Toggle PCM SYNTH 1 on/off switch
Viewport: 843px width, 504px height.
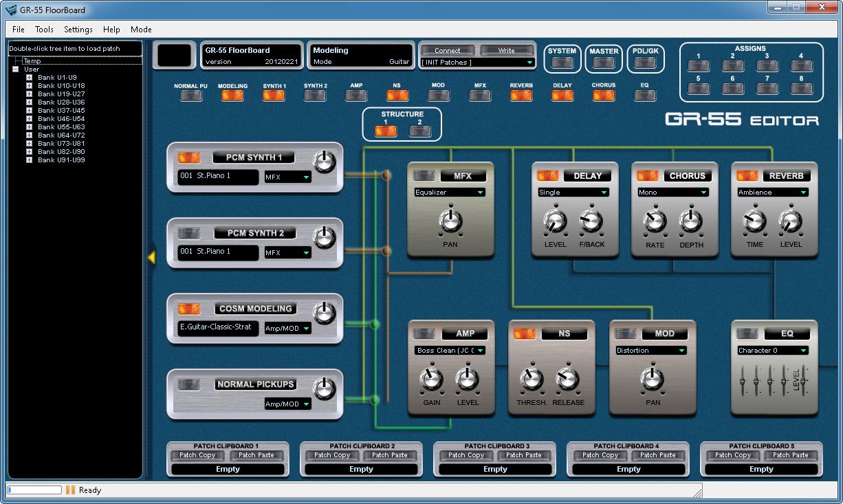189,157
